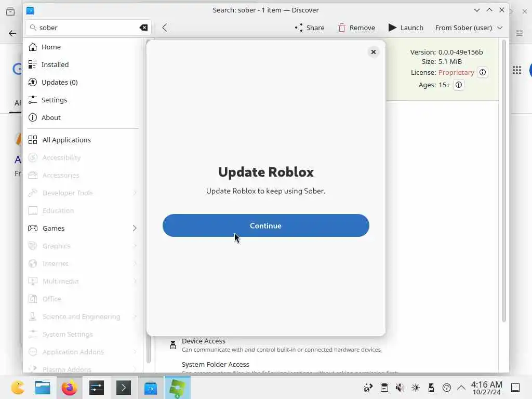The width and height of the screenshot is (532, 399).
Task: Click Continue in the Update Roblox dialog
Action: coord(265,225)
